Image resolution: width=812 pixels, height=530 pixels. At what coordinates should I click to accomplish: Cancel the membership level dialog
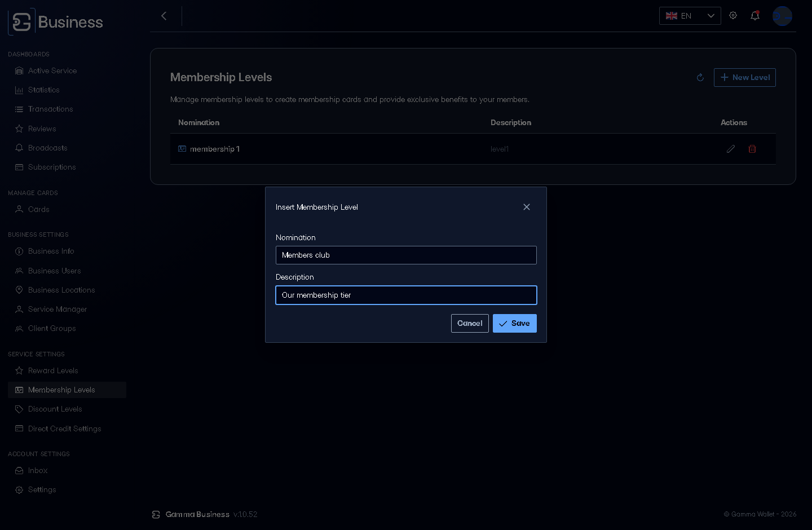(x=470, y=323)
